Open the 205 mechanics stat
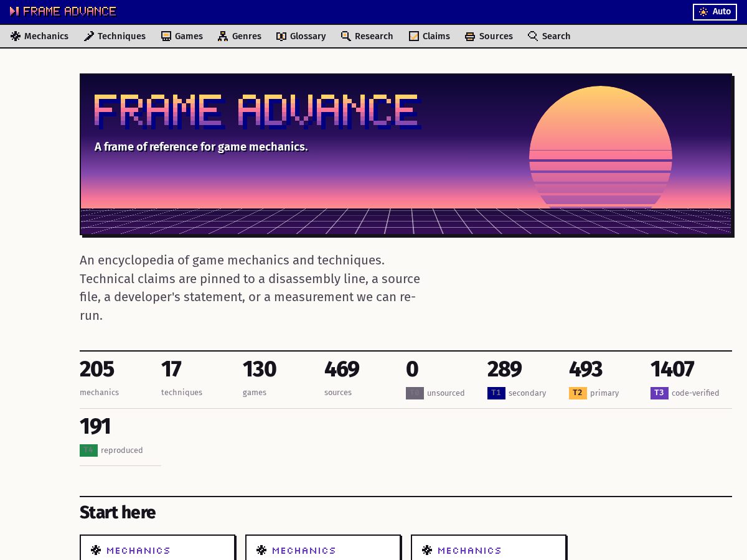The image size is (747, 560). click(120, 380)
